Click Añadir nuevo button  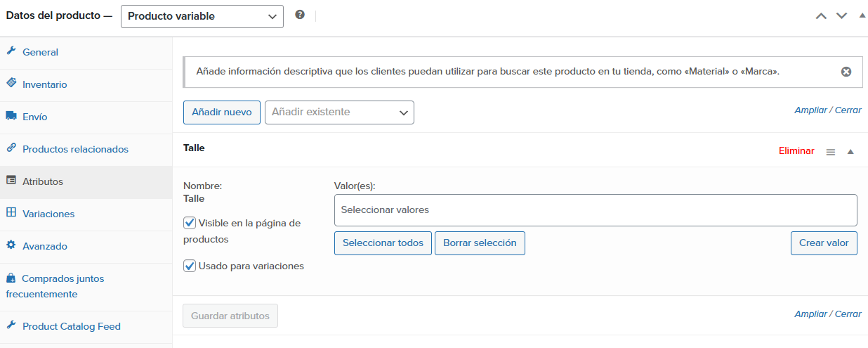[222, 112]
